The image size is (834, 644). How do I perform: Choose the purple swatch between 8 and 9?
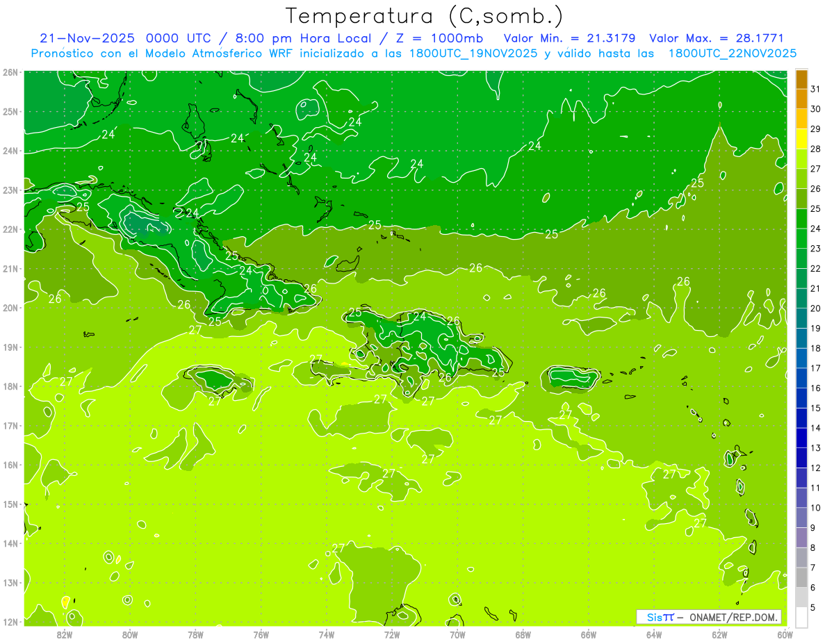801,537
